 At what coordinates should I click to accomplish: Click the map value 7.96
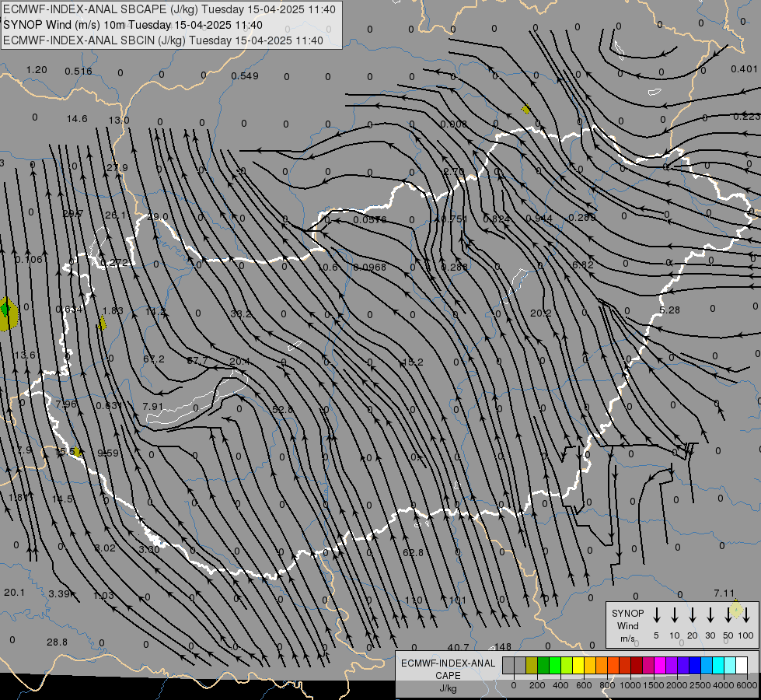point(66,404)
